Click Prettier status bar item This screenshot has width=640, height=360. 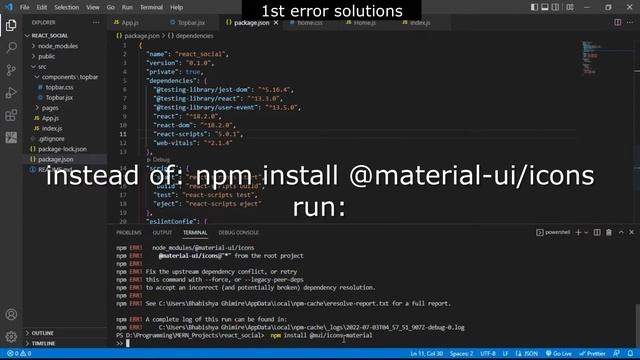coord(592,353)
